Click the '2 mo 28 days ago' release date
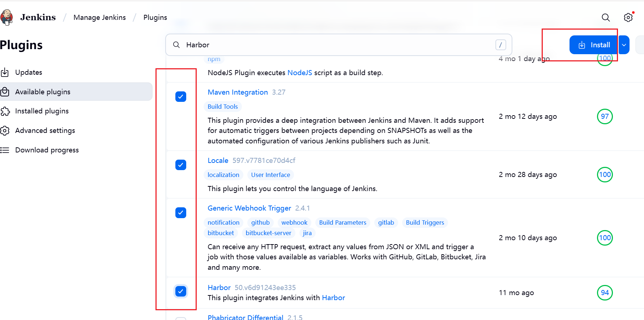This screenshot has height=320, width=644. point(528,174)
